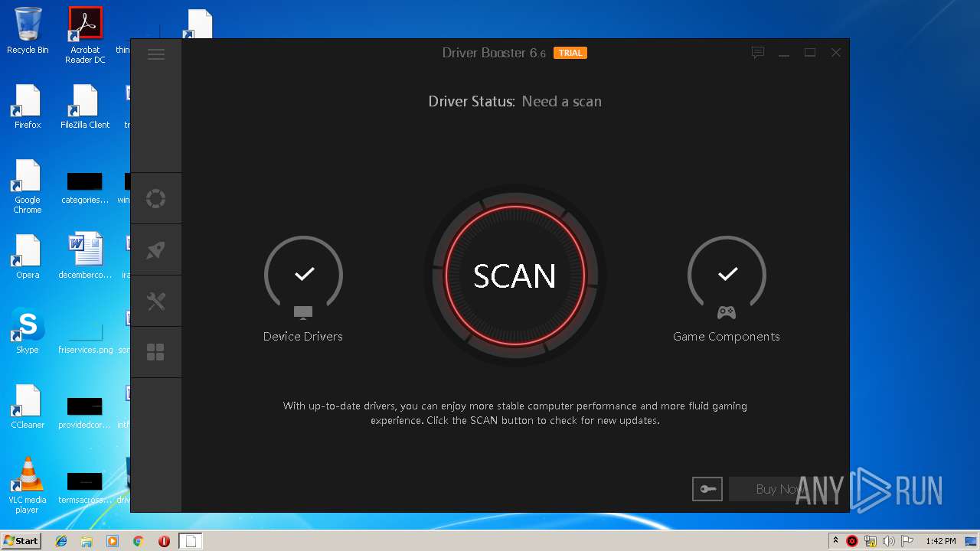The height and width of the screenshot is (551, 980).
Task: Click the big SCAN button
Action: (x=514, y=276)
